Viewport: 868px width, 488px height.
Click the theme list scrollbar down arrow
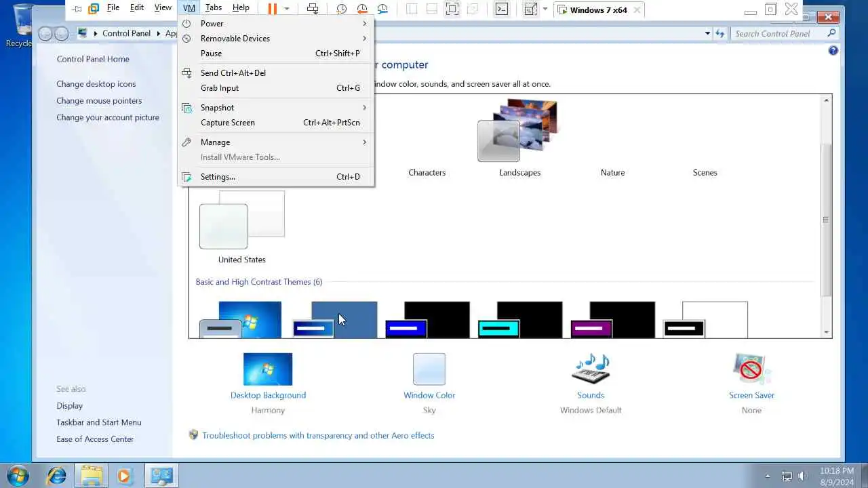(826, 332)
